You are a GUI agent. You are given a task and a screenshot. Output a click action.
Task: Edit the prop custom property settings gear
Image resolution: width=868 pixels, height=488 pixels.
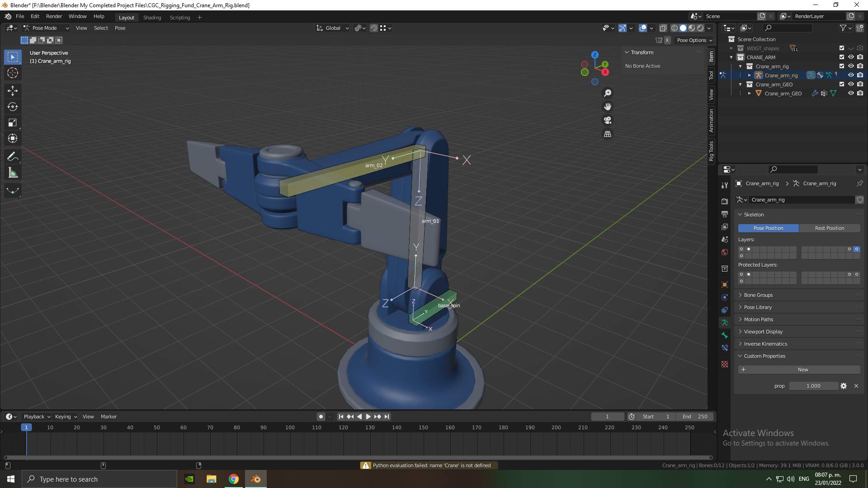click(x=844, y=386)
